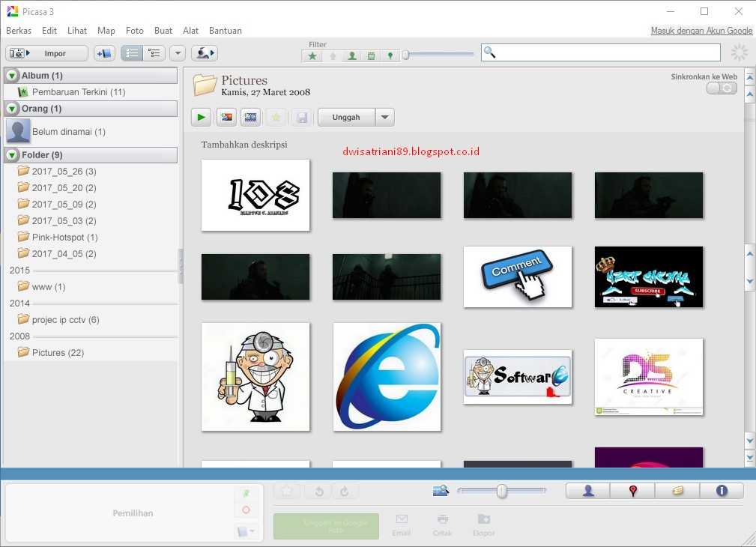Open the Bantuan menu

226,31
